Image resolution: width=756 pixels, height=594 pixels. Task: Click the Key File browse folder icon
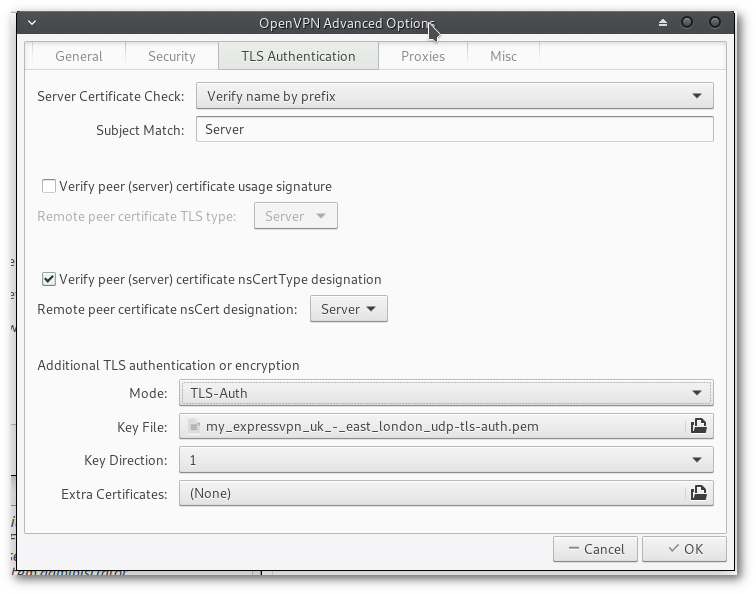click(698, 426)
